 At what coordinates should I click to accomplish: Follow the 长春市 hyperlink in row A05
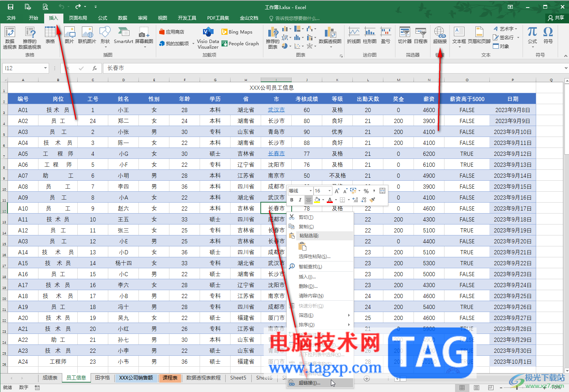click(276, 154)
